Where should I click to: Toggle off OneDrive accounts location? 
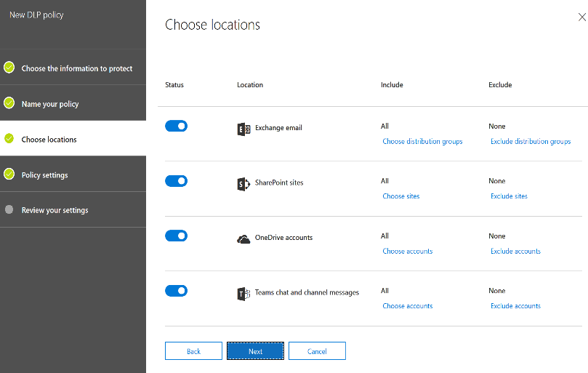176,236
